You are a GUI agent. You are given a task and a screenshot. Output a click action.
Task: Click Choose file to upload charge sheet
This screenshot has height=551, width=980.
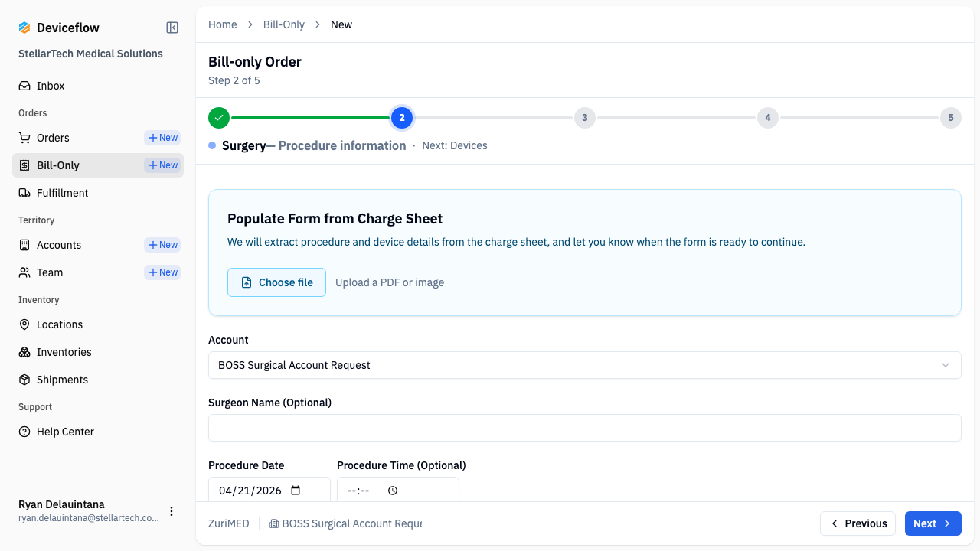click(276, 282)
